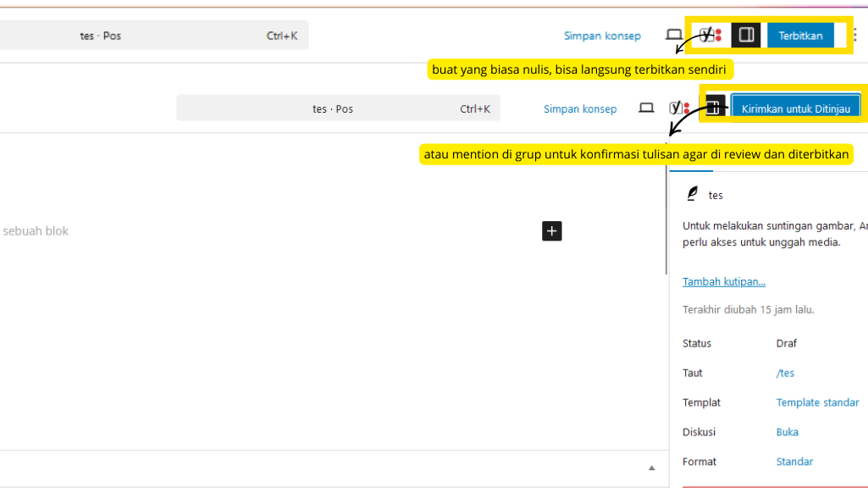This screenshot has width=868, height=488.
Task: Click the Tambah kutipan link
Action: click(x=723, y=281)
